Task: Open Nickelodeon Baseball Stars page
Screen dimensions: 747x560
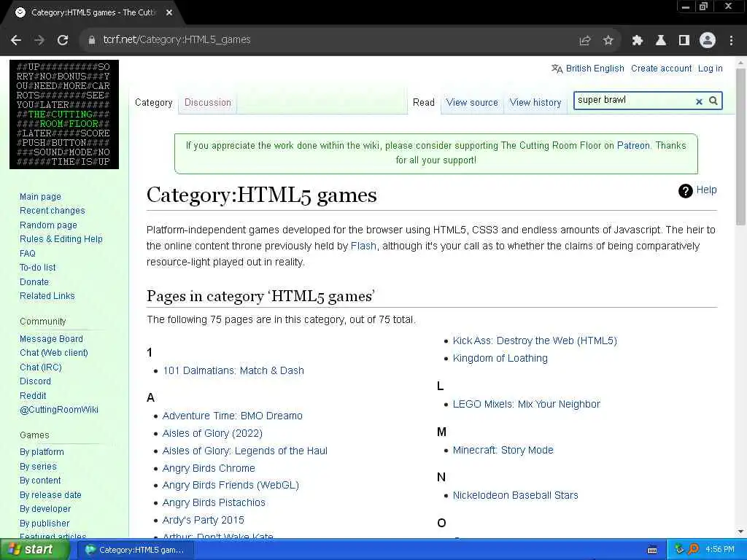Action: click(516, 495)
